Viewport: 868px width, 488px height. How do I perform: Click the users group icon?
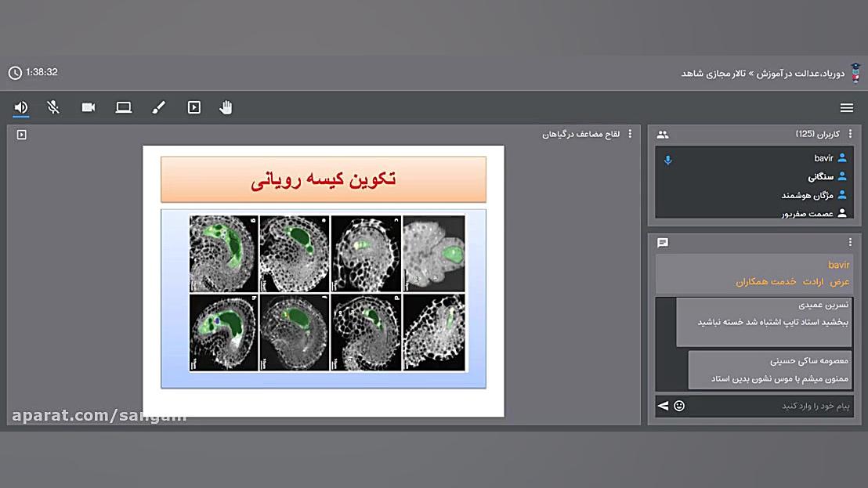click(x=663, y=135)
